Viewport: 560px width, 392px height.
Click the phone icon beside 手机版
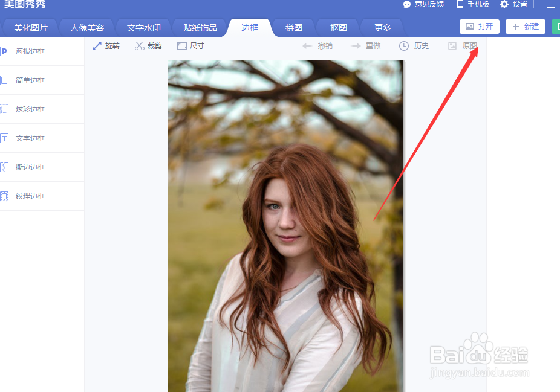point(460,4)
